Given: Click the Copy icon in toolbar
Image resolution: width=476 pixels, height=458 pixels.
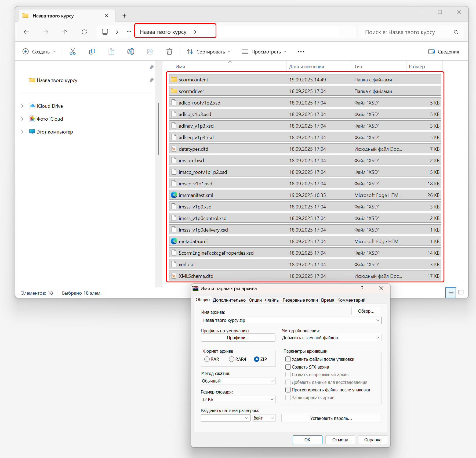Looking at the screenshot, I should coord(92,52).
